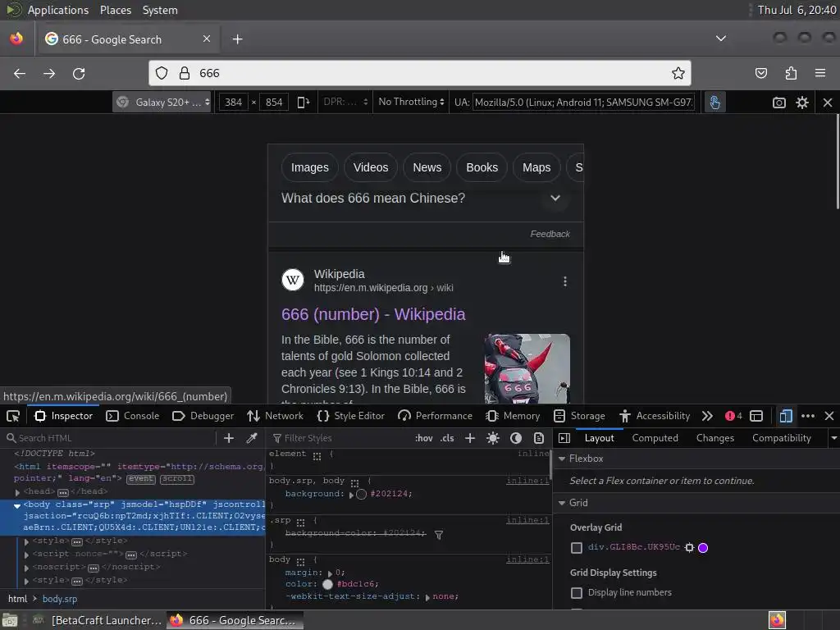Image resolution: width=840 pixels, height=630 pixels.
Task: Open the Style Editor tab
Action: click(x=351, y=416)
